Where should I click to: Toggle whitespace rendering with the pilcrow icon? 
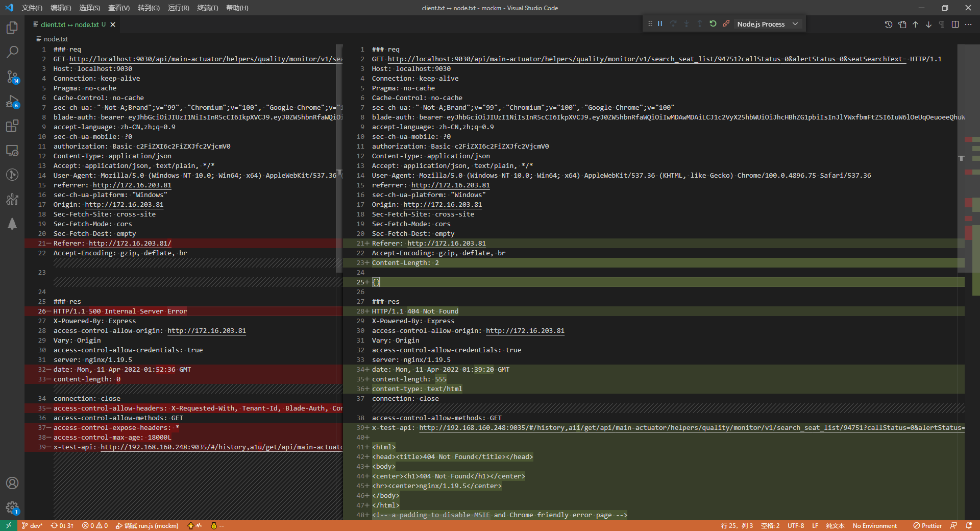coord(942,24)
